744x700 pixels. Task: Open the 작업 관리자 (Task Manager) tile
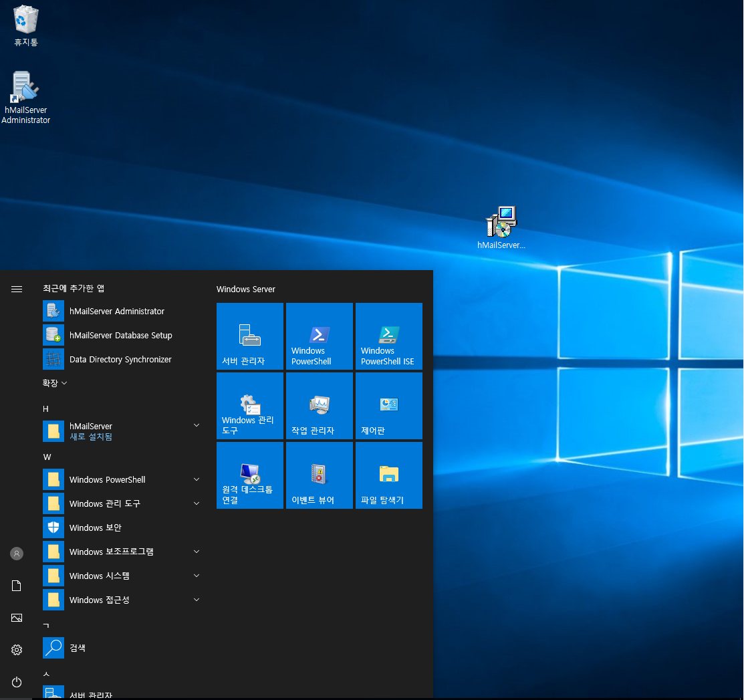tap(320, 406)
